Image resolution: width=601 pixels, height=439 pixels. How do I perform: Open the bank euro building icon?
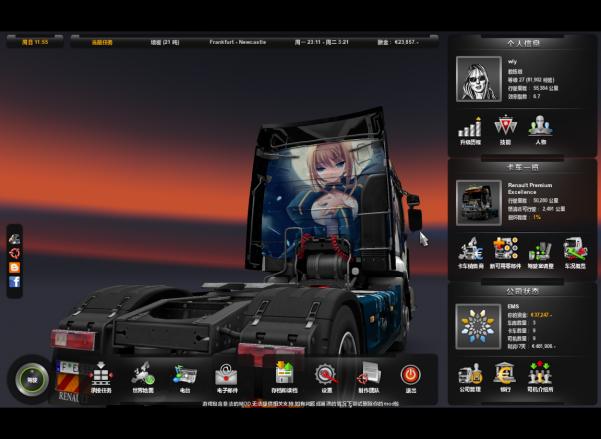(x=505, y=373)
